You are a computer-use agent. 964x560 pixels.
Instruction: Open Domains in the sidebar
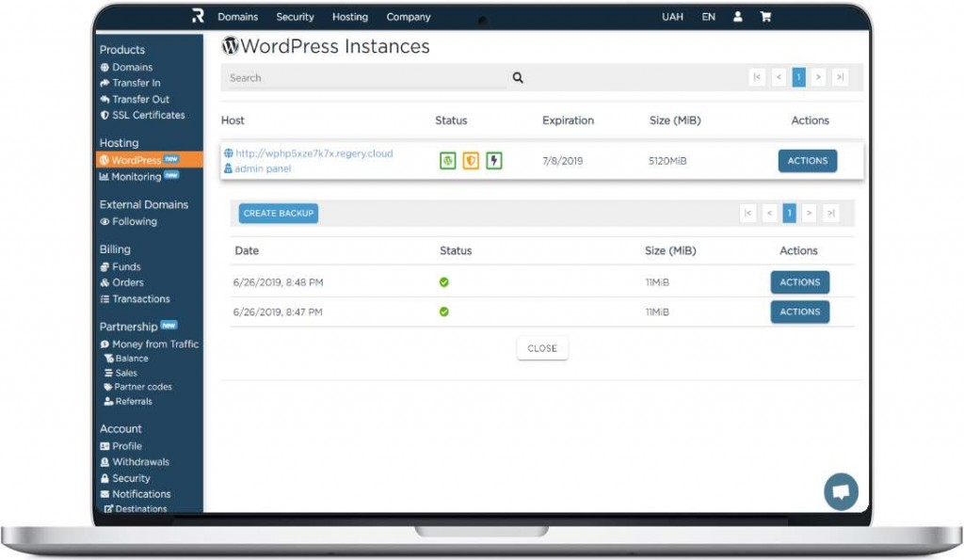pyautogui.click(x=127, y=67)
